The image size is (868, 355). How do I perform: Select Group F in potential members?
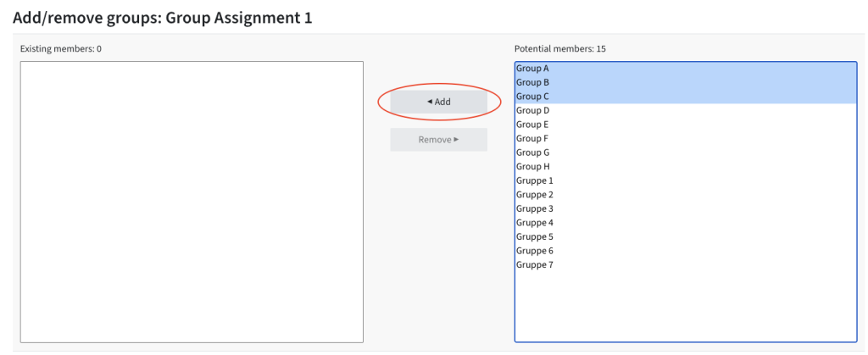click(685, 138)
